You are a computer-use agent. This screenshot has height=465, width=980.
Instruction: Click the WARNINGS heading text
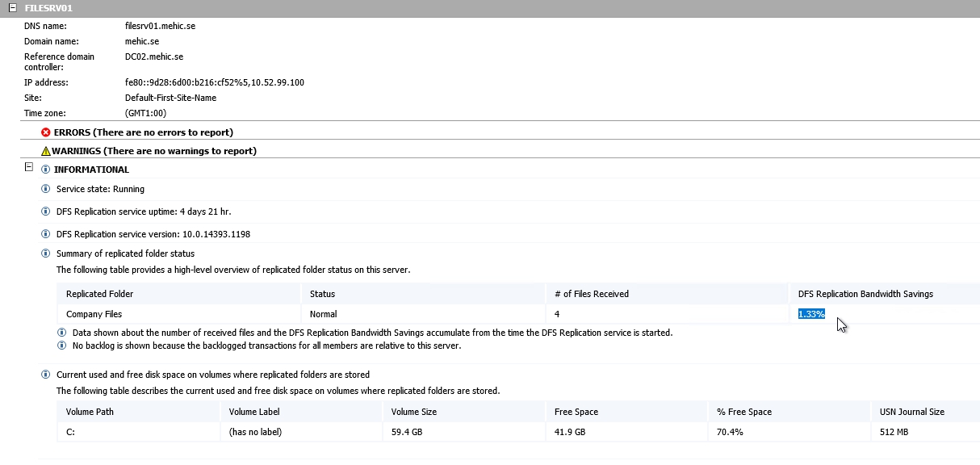click(153, 151)
